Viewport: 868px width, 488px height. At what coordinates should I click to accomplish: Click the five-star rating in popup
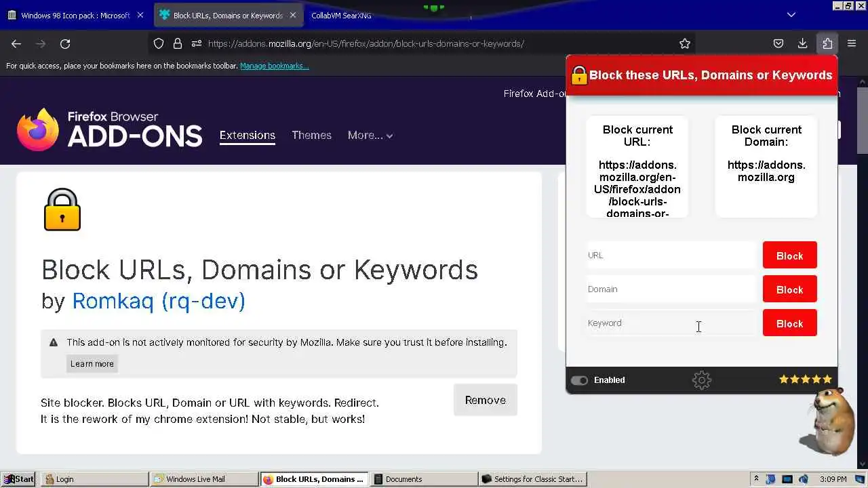[806, 380]
